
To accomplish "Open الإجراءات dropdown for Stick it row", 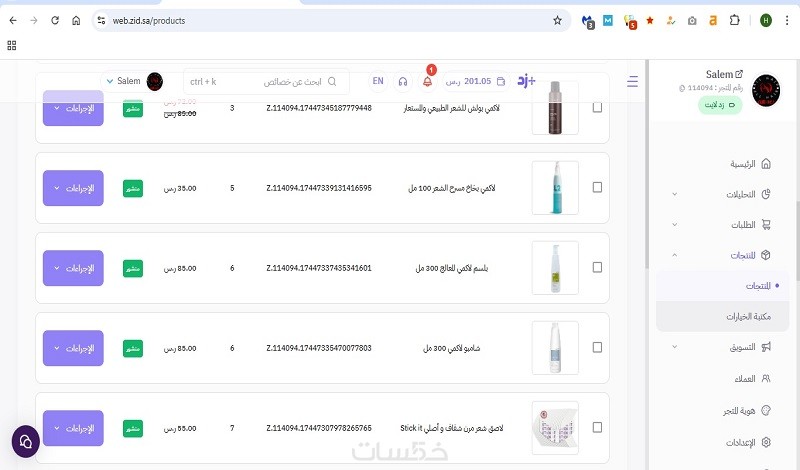I will coord(73,429).
